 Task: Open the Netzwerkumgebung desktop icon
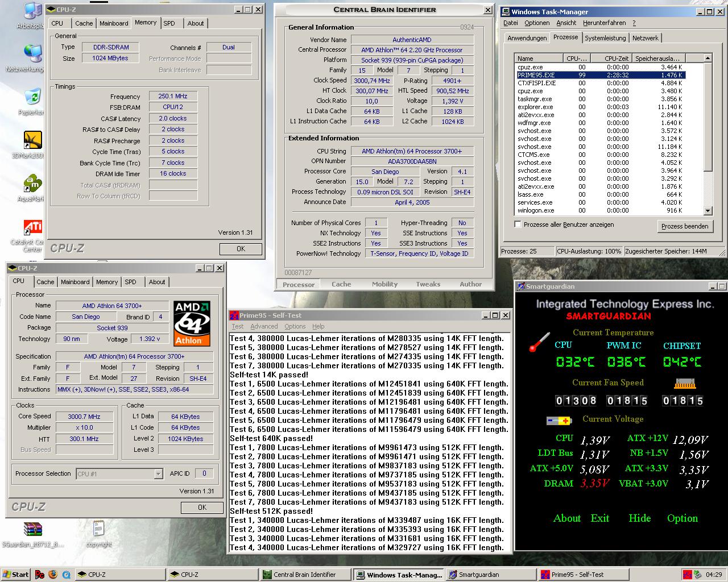33,53
